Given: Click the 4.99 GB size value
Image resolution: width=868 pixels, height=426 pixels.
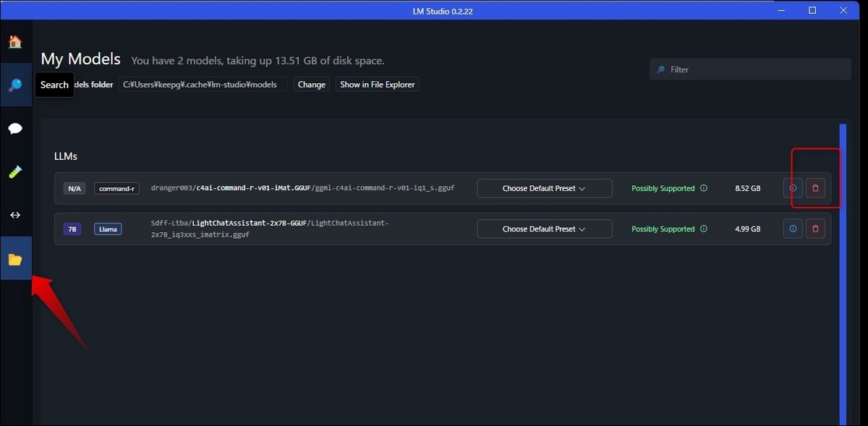Looking at the screenshot, I should point(747,229).
